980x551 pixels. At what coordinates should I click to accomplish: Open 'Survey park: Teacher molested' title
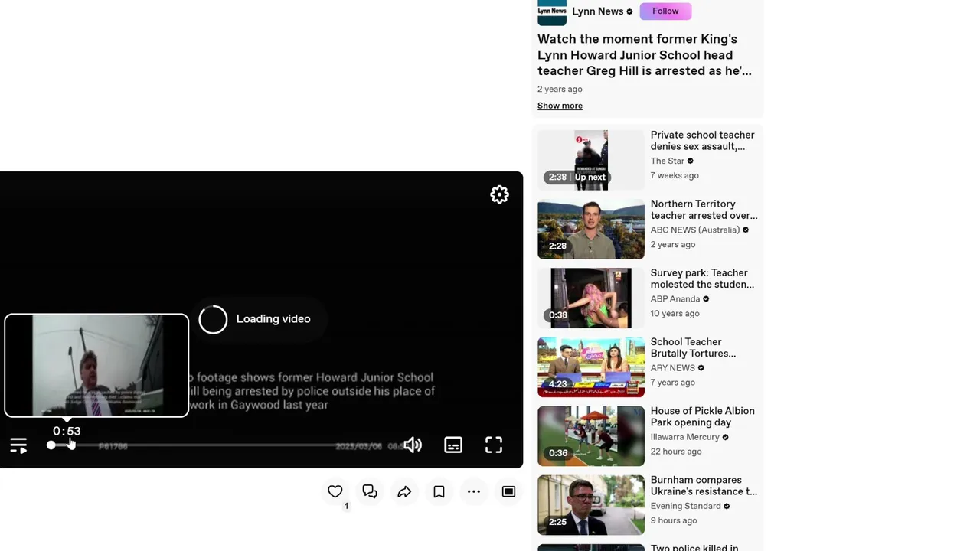coord(702,279)
